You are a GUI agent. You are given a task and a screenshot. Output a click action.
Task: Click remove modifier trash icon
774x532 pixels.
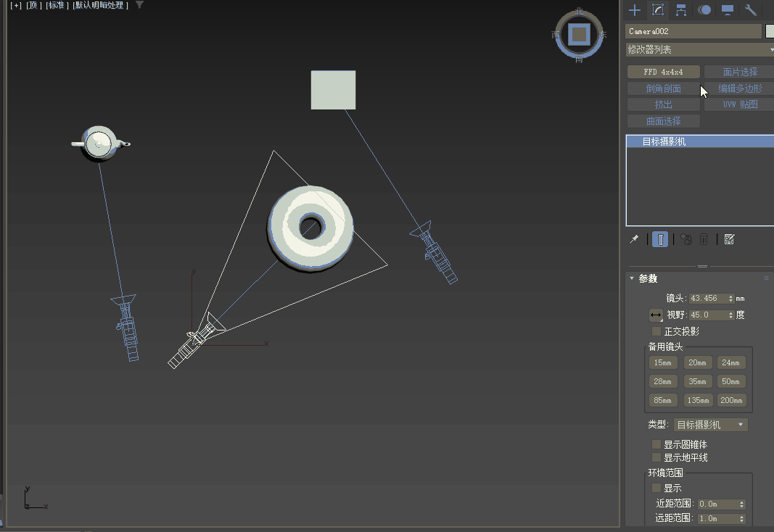click(704, 239)
